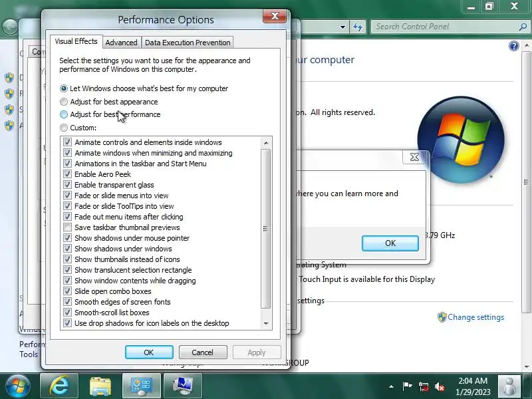Click the visual effects list scrollbar thumb
Screen dimensions: 532x399
[265, 229]
